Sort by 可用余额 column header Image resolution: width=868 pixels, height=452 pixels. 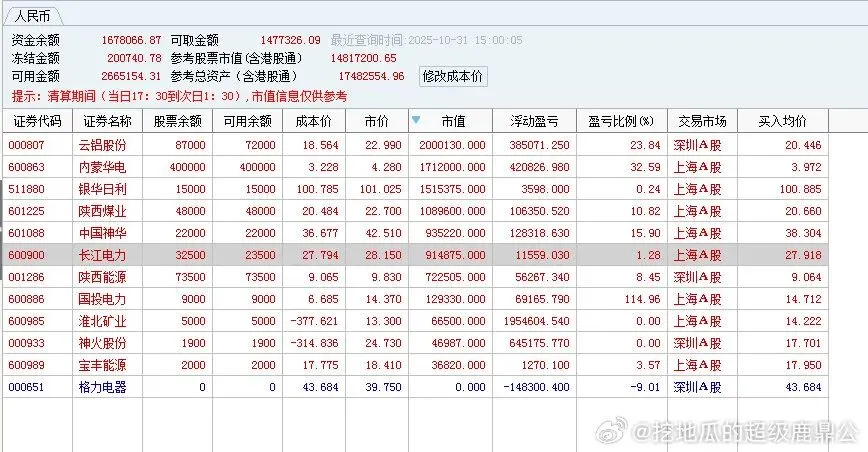[x=247, y=121]
